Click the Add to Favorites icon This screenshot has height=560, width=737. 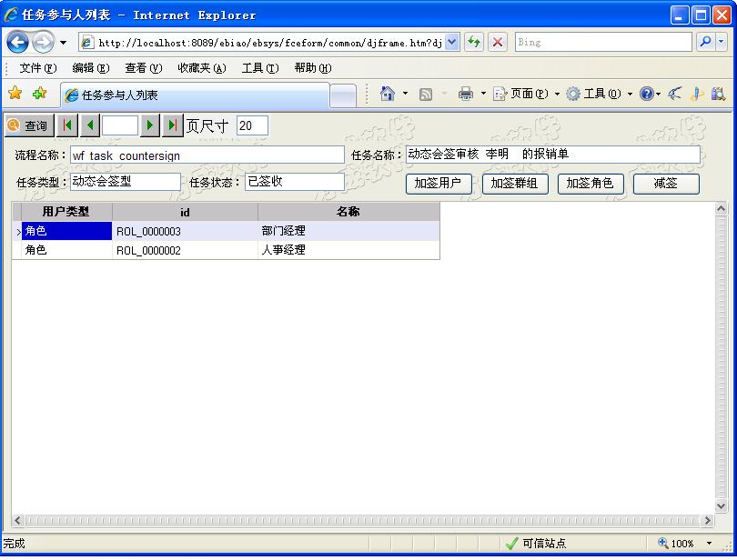click(x=39, y=93)
